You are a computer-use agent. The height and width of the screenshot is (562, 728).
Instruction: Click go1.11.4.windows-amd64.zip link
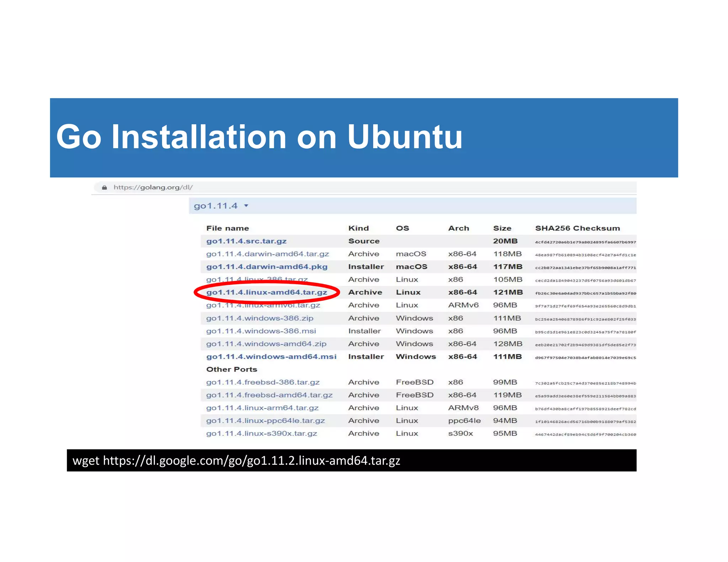(x=266, y=344)
